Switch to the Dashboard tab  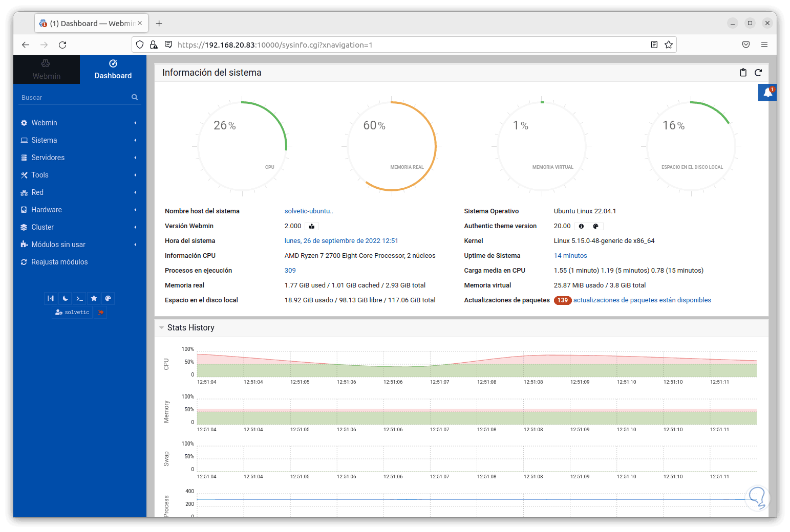click(113, 70)
